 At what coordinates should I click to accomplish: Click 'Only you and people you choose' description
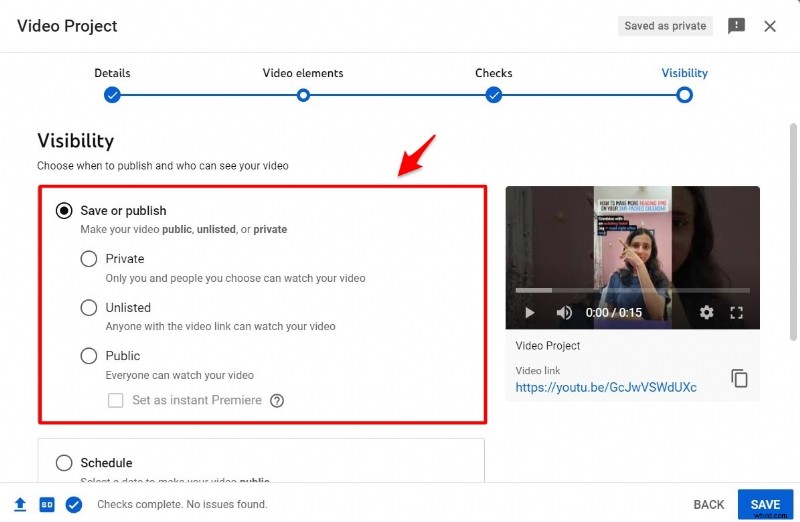pos(235,278)
